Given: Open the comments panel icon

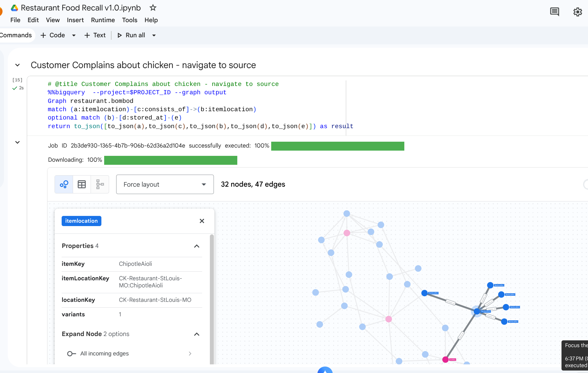Looking at the screenshot, I should pyautogui.click(x=554, y=12).
